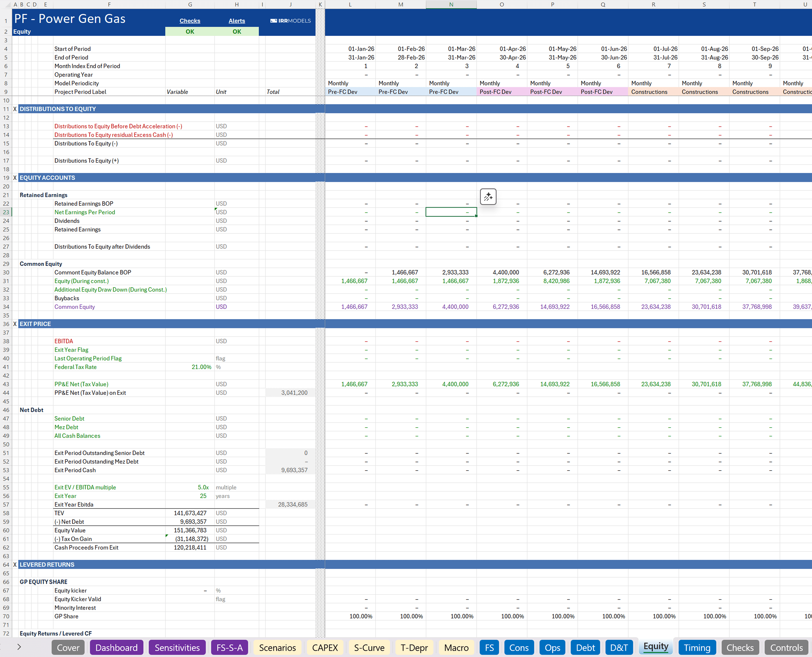Click the sheet tab scroll right arrow
812x657 pixels.
click(19, 647)
